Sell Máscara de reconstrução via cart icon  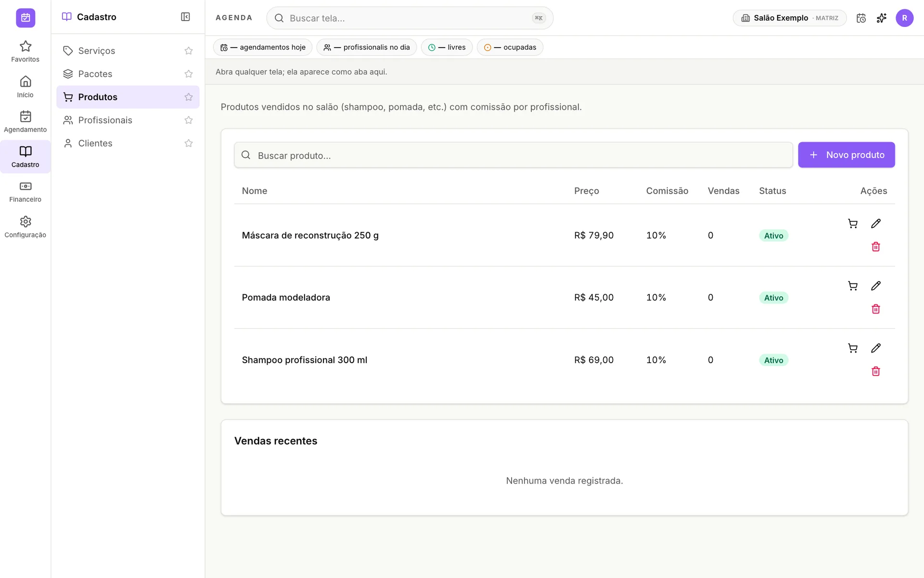click(x=853, y=223)
